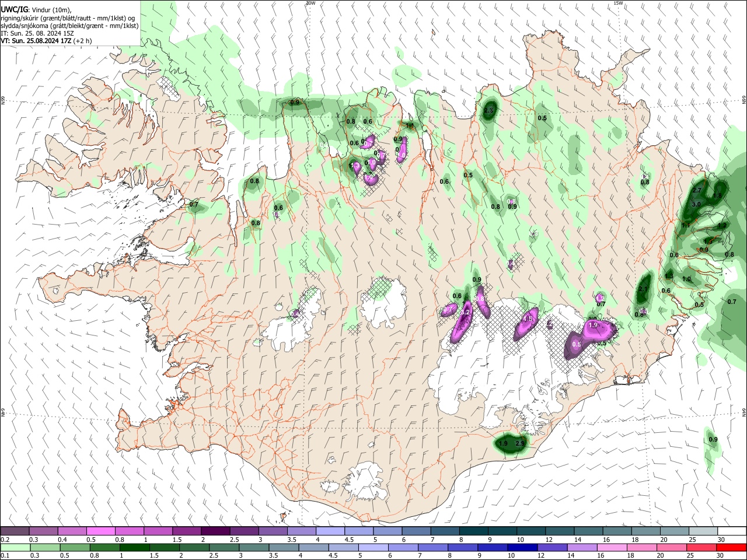Select the dark teal 8–9 swatch in the top legend row
The width and height of the screenshot is (747, 560).
[x=474, y=531]
